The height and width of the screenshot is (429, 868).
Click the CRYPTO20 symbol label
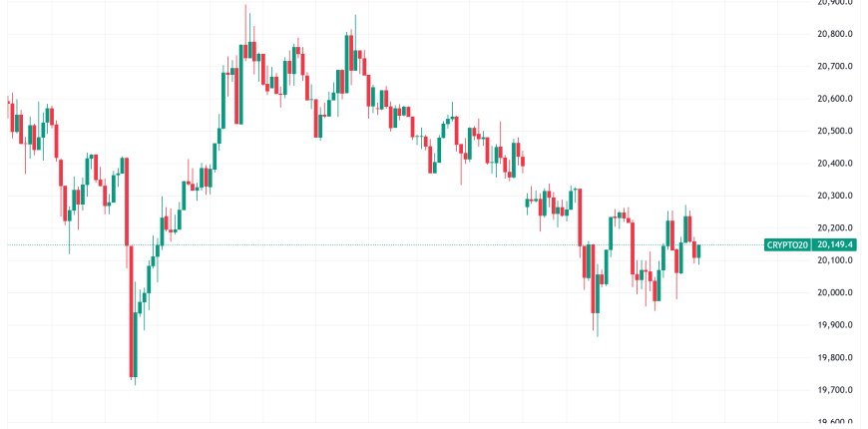click(x=788, y=244)
